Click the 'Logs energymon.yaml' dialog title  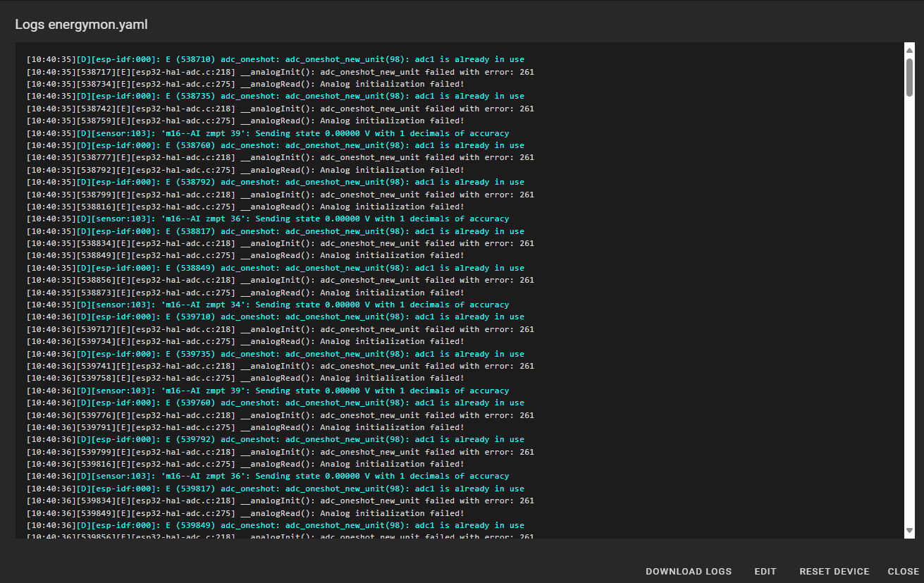point(81,25)
